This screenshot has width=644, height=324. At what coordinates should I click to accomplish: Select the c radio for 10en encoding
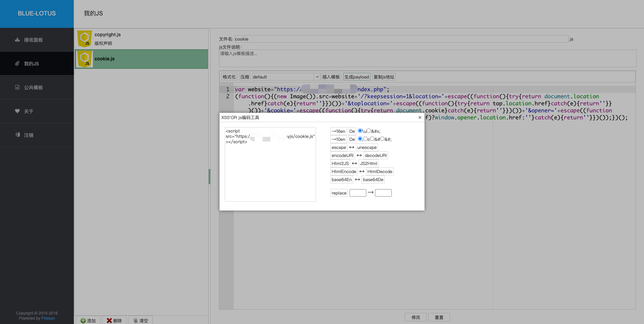365,139
